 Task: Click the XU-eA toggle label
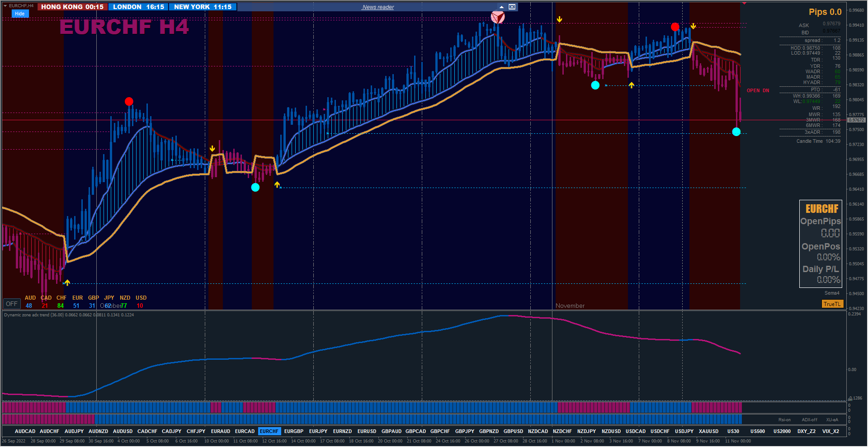pyautogui.click(x=832, y=420)
